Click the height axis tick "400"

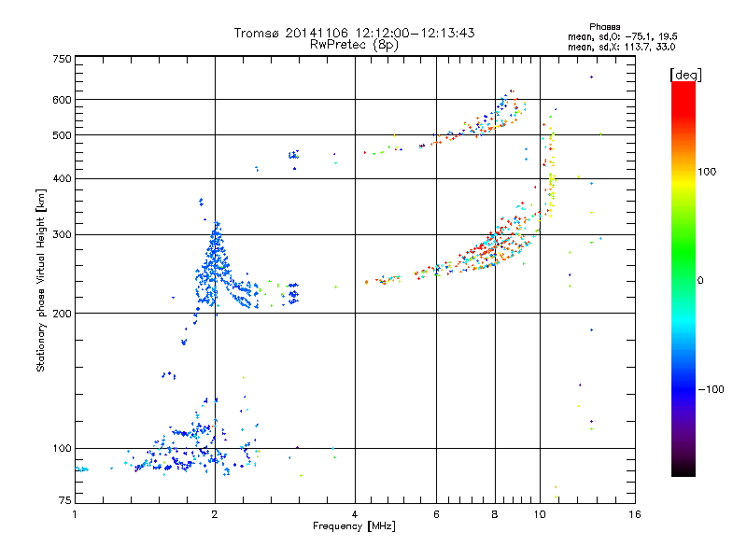click(62, 178)
